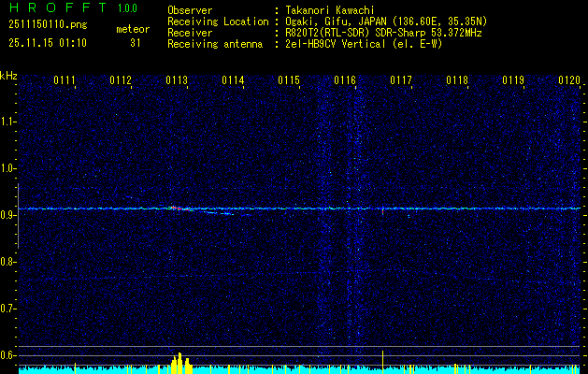Select the 25.11.15 01:10 timestamp
The height and width of the screenshot is (374, 588).
point(48,43)
